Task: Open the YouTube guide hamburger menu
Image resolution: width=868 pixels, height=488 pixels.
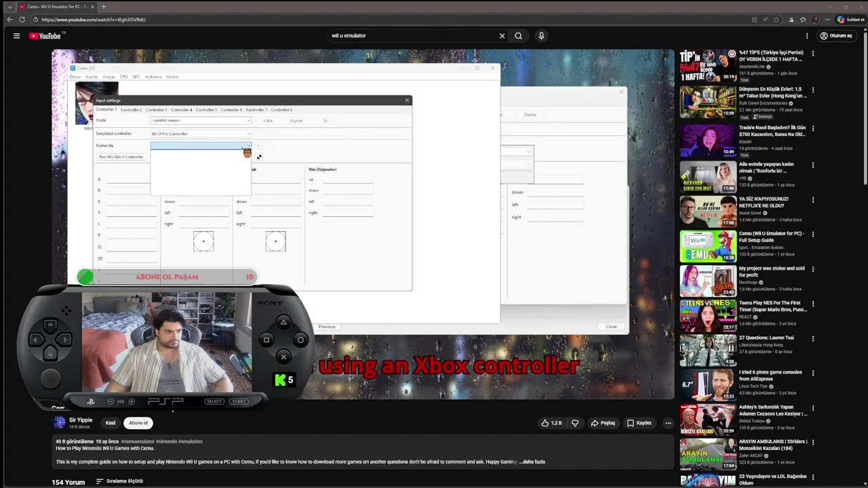Action: 16,36
